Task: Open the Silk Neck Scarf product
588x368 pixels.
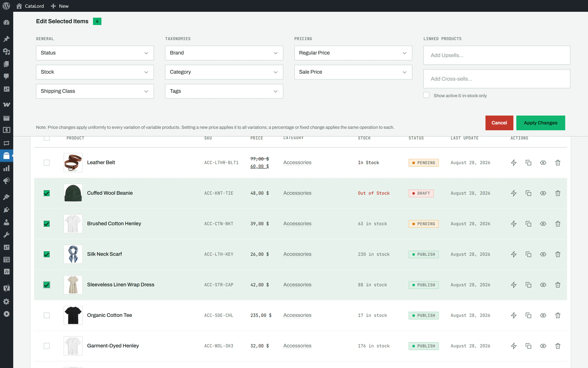Action: click(x=105, y=254)
